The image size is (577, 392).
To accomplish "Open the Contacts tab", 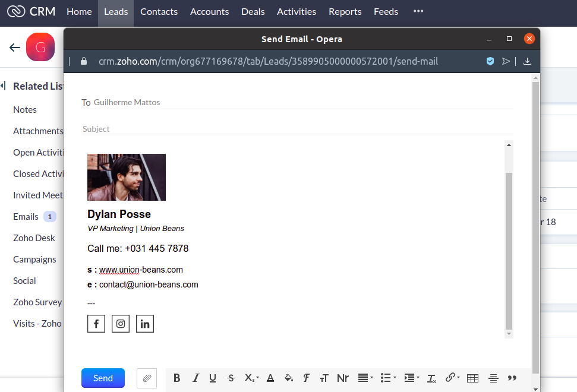I will (x=159, y=12).
